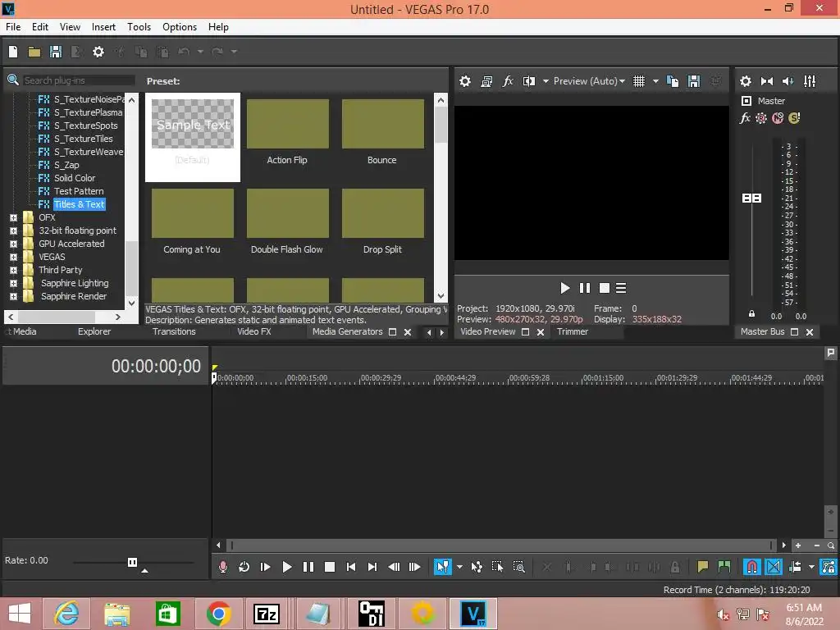Open Video Output FX icon in preview toolbar
This screenshot has width=840, height=630.
508,81
